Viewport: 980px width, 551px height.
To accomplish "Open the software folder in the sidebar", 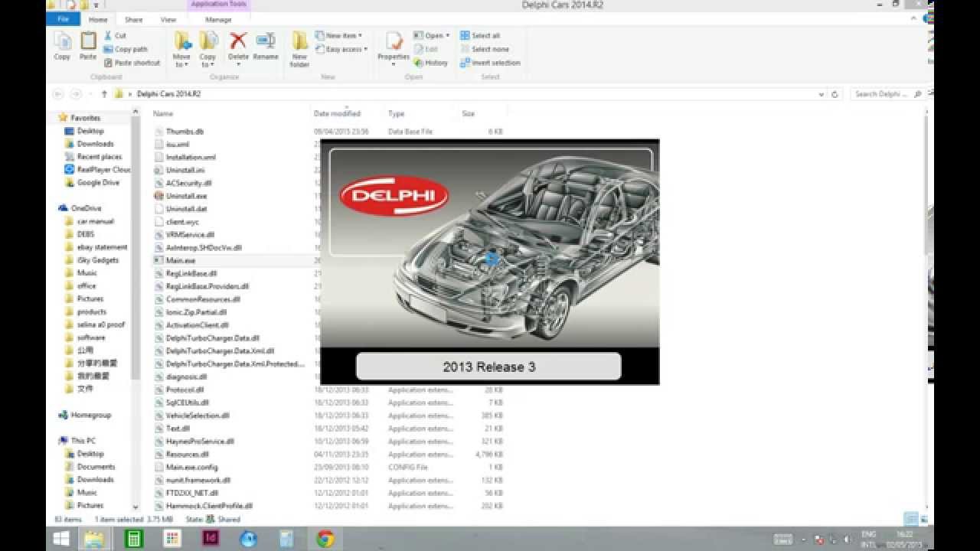I will pos(91,337).
